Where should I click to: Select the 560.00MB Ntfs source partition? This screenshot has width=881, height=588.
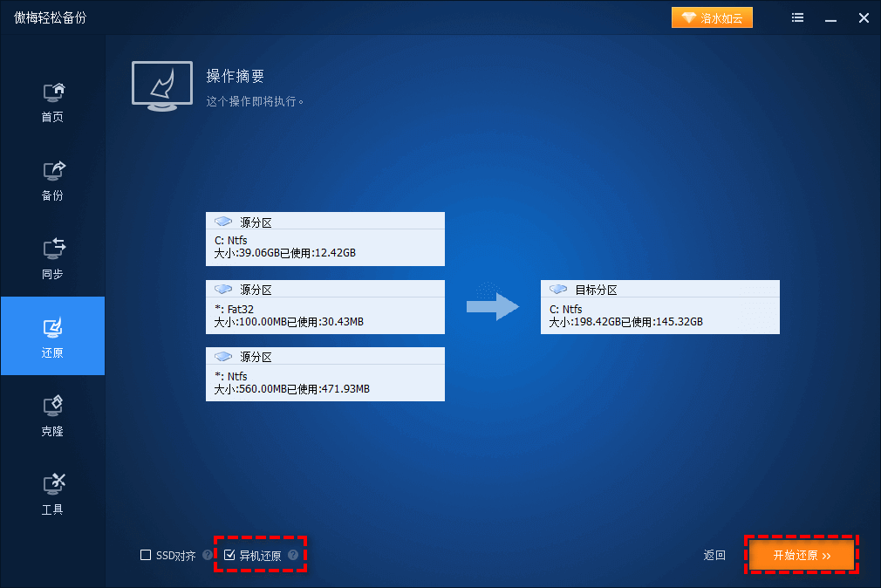click(x=324, y=374)
